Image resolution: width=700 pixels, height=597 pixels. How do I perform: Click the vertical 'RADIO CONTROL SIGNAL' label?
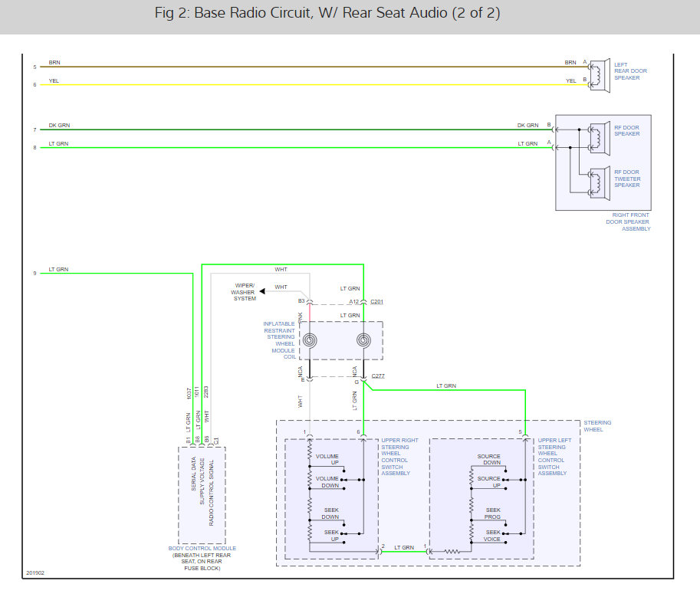211,493
